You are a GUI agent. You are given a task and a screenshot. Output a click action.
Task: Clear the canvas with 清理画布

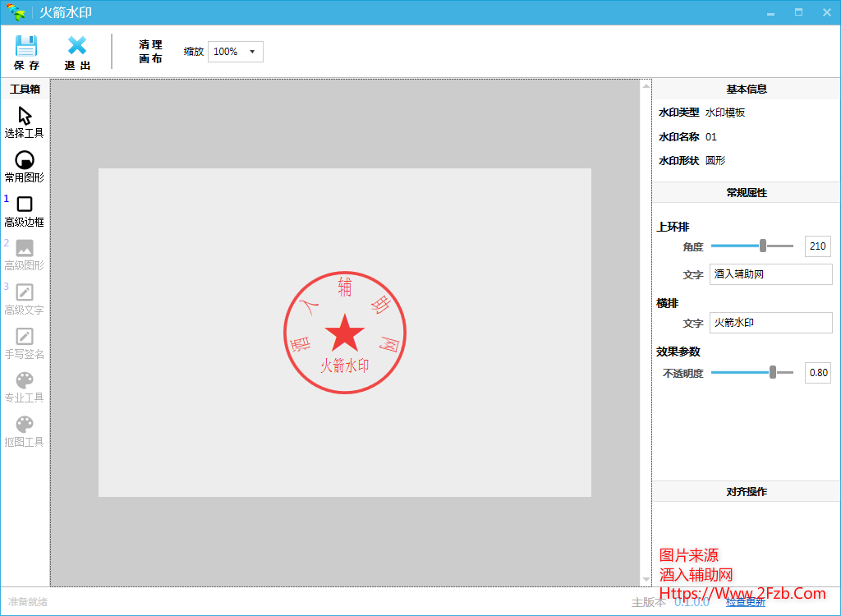click(x=150, y=52)
